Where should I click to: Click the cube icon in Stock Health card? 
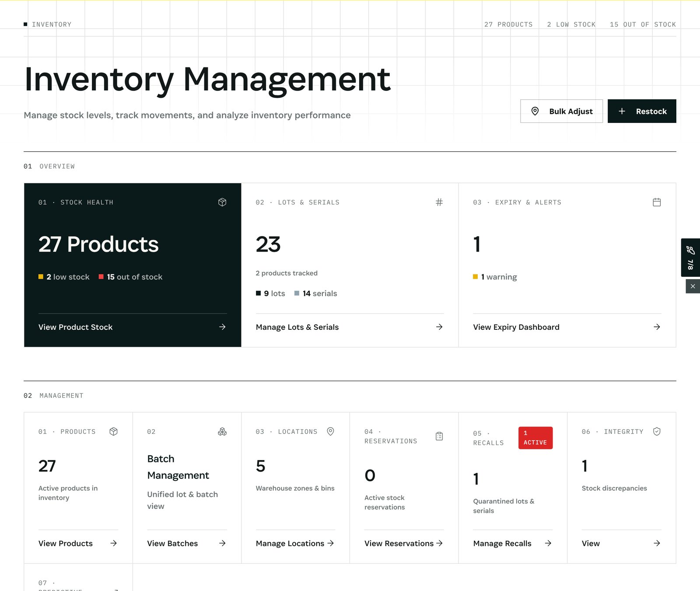(x=222, y=202)
